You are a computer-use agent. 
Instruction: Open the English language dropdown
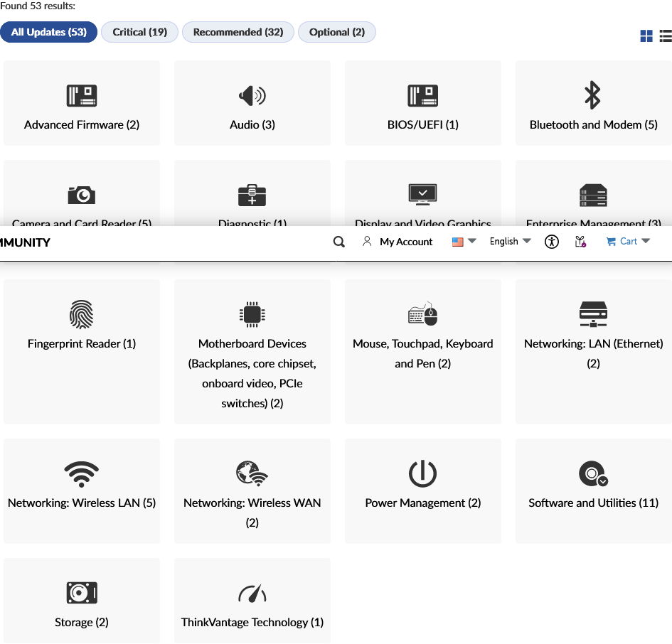(x=510, y=242)
